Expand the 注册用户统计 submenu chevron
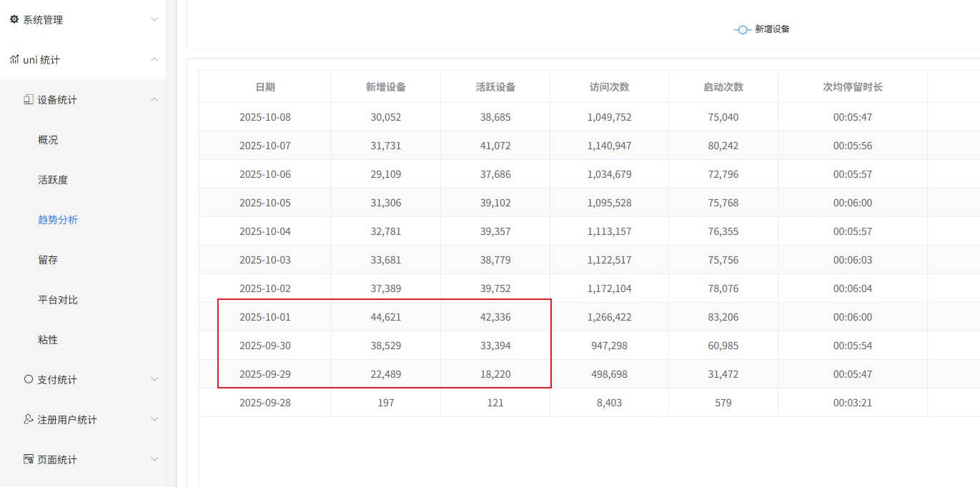Image resolution: width=980 pixels, height=487 pixels. click(x=154, y=420)
